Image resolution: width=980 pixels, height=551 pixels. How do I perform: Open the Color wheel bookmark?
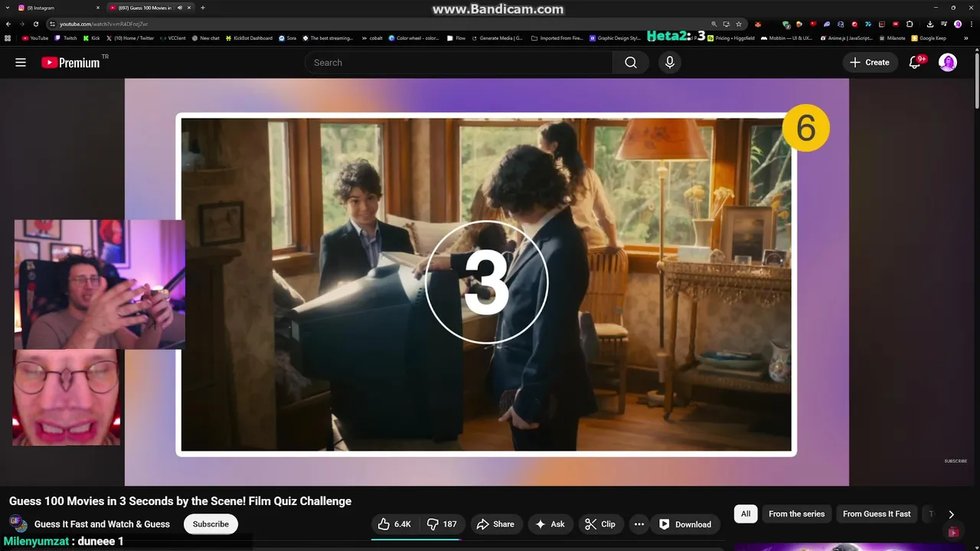(x=414, y=37)
